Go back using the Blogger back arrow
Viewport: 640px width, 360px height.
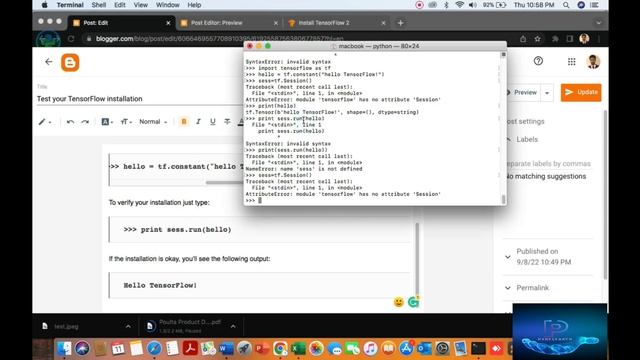point(49,62)
